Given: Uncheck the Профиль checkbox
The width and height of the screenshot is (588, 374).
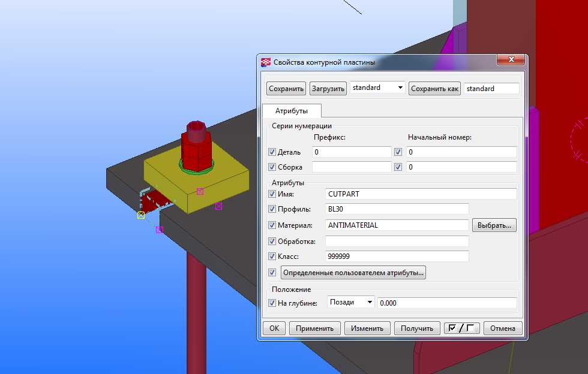Looking at the screenshot, I should tap(272, 209).
